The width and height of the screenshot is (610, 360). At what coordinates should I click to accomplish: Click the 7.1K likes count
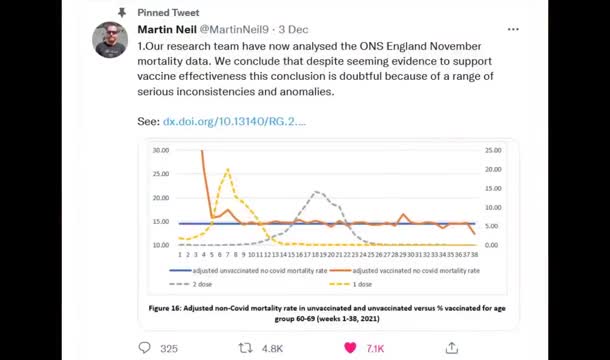[x=375, y=348]
